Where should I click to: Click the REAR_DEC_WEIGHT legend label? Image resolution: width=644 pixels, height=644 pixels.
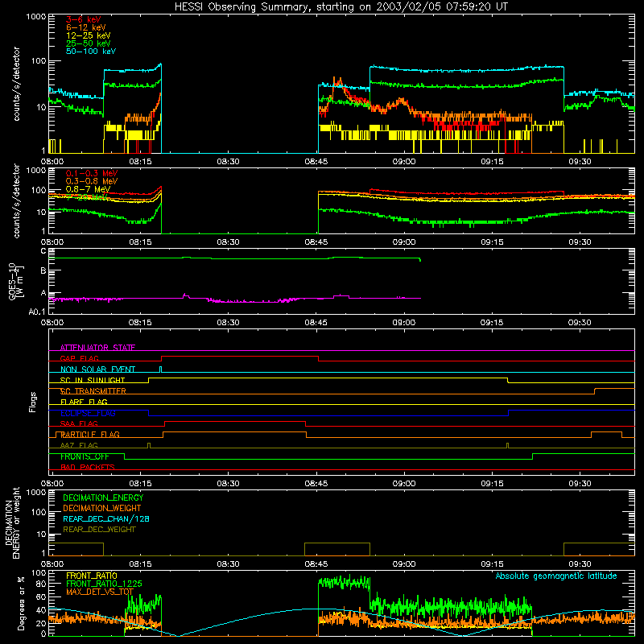pos(99,530)
